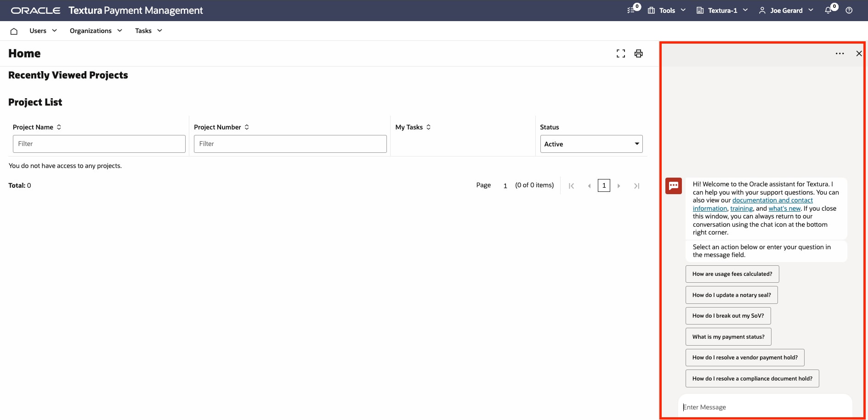868x420 pixels.
Task: Go to the next page of results
Action: (x=619, y=186)
